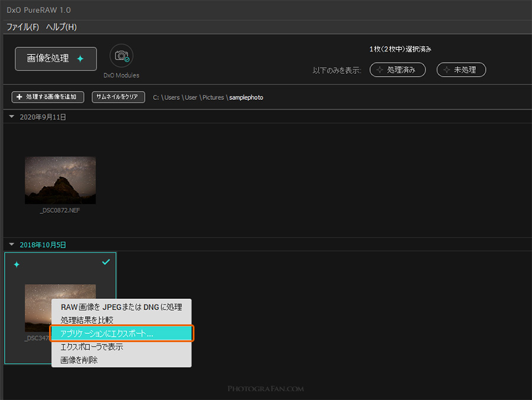Viewport: 532px width, 400px height.
Task: Toggle the 未処理 filter
Action: click(x=461, y=70)
